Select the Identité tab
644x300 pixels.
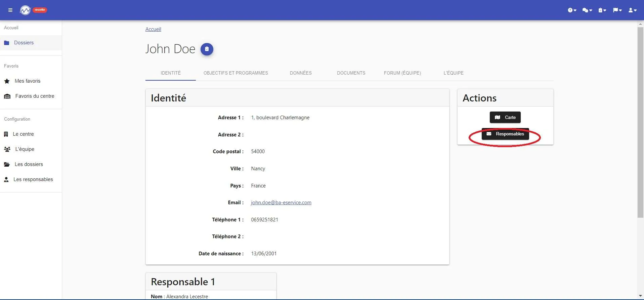pyautogui.click(x=171, y=73)
